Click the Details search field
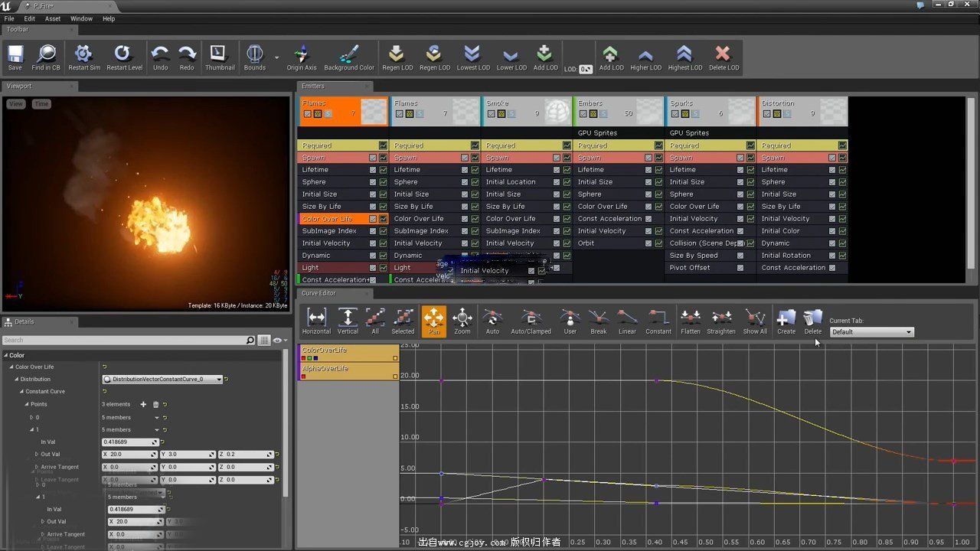The image size is (980, 551). (128, 341)
